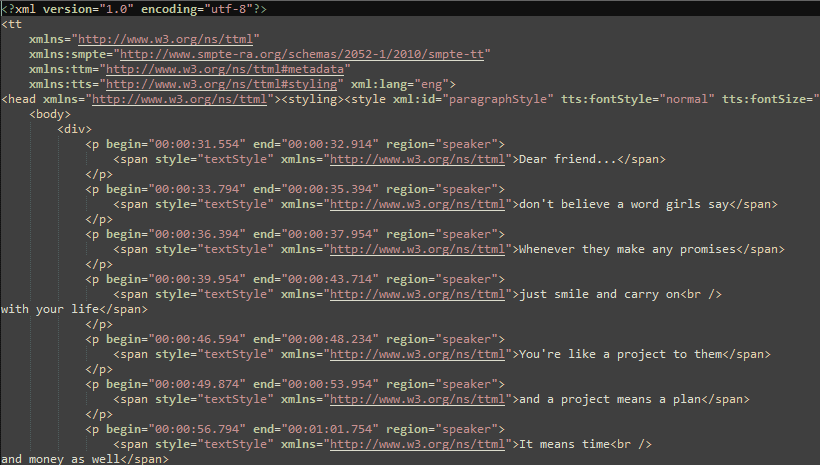Click the begin time "00:00:49.874"
This screenshot has width=820, height=465.
coord(197,384)
